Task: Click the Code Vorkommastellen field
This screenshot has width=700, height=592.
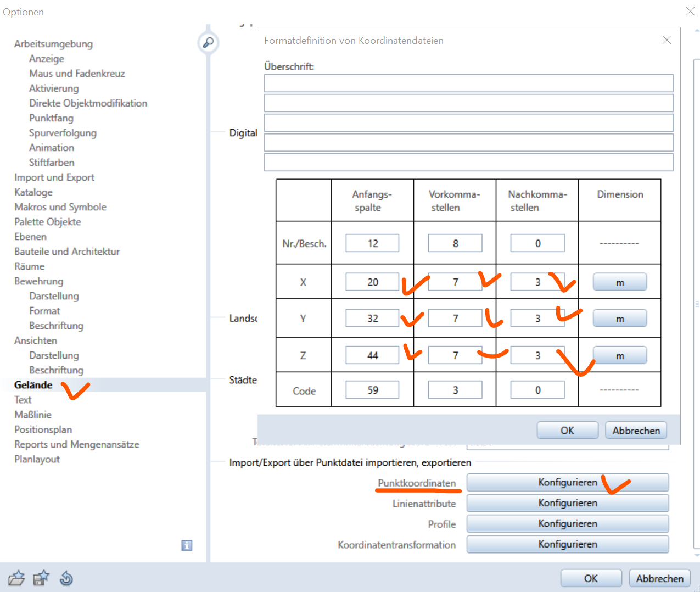Action: point(455,390)
